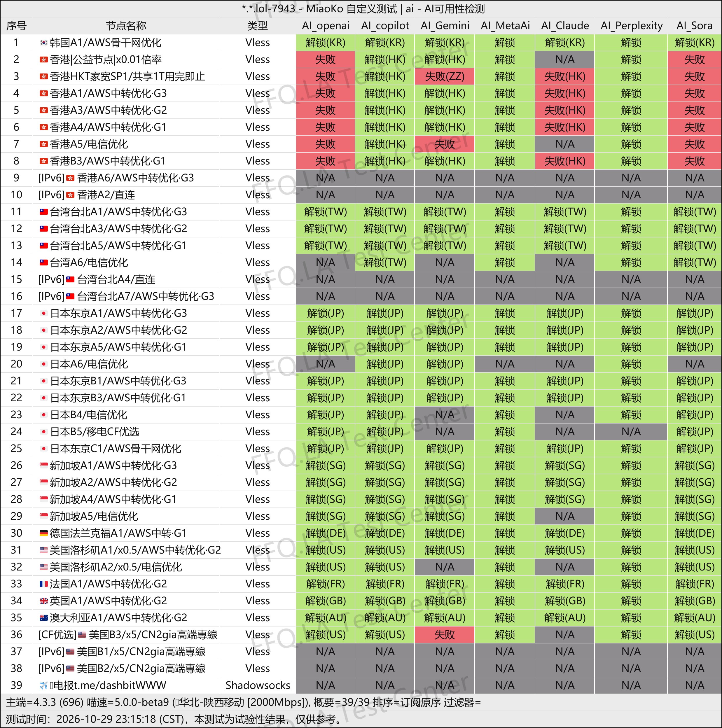
Task: Click the AI_MetaAi N/A cell for 日本A6/电信优化
Action: click(505, 364)
